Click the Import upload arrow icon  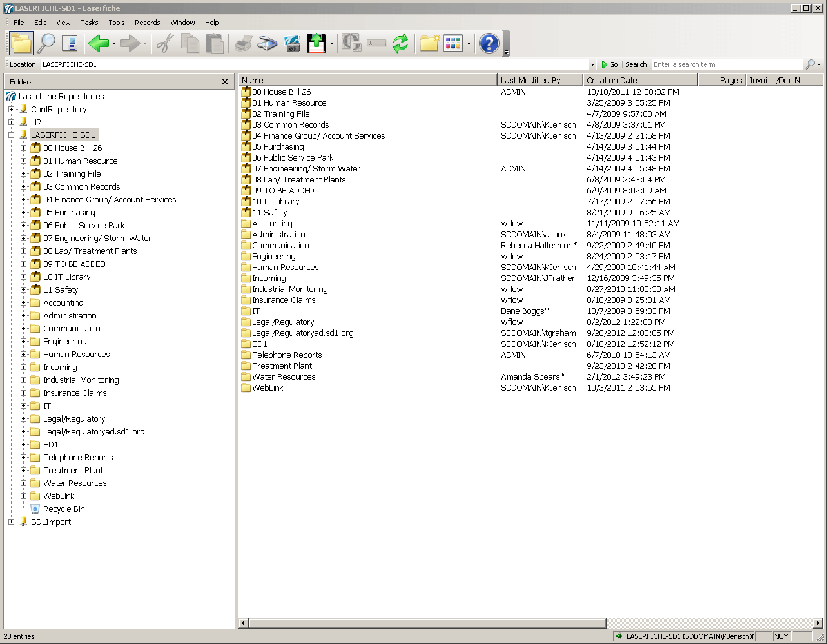pos(316,43)
